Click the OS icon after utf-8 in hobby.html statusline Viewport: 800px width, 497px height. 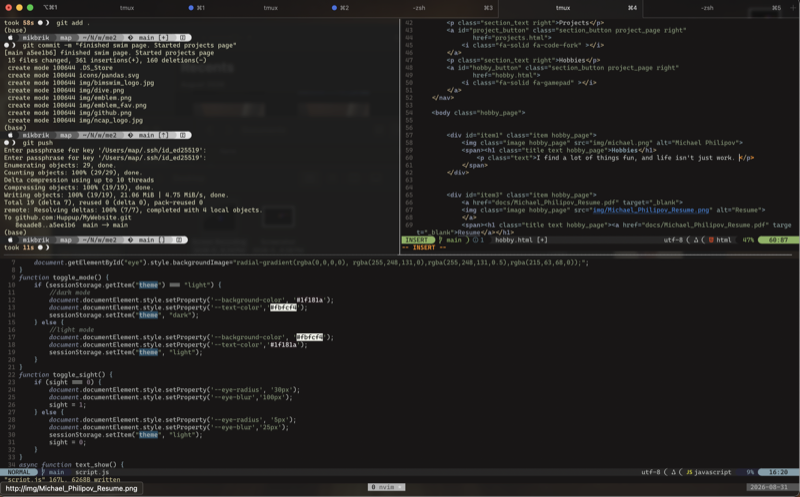pos(695,240)
